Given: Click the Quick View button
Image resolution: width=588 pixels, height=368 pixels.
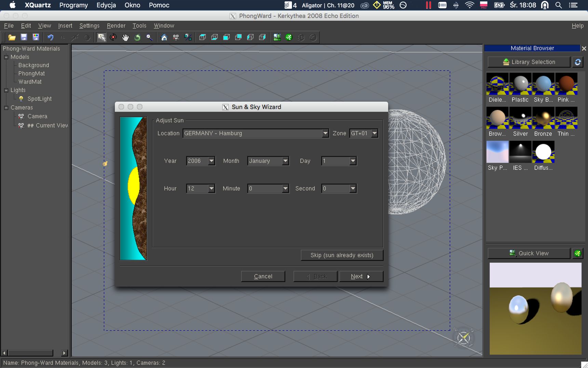Looking at the screenshot, I should tap(529, 253).
